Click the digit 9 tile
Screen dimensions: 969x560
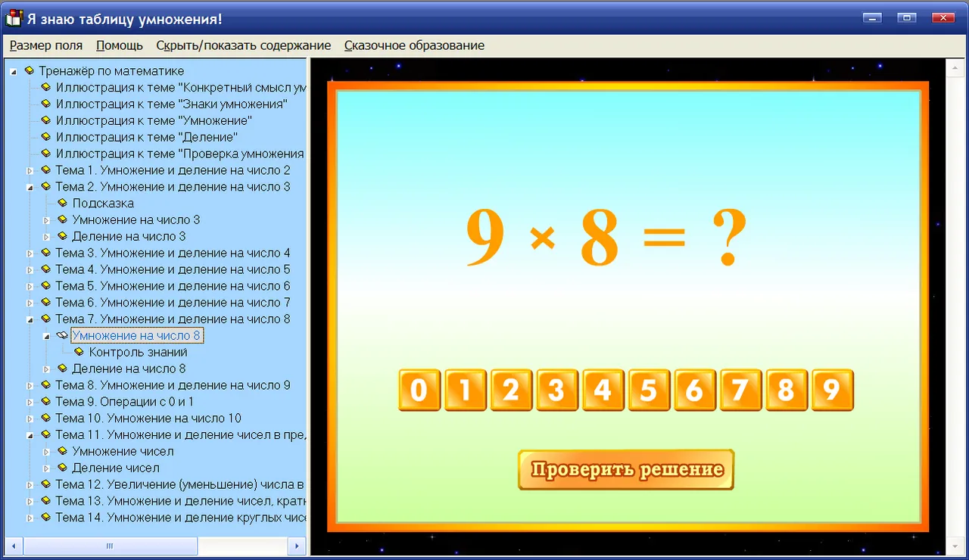tap(832, 390)
